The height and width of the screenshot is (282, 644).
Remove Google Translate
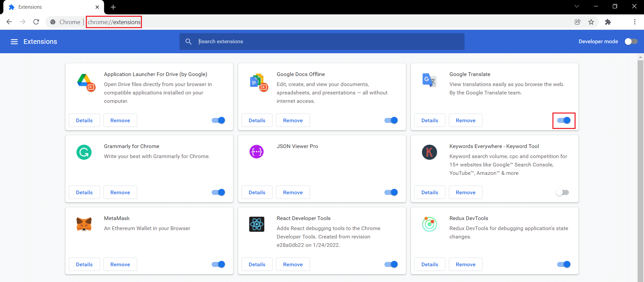pyautogui.click(x=466, y=120)
